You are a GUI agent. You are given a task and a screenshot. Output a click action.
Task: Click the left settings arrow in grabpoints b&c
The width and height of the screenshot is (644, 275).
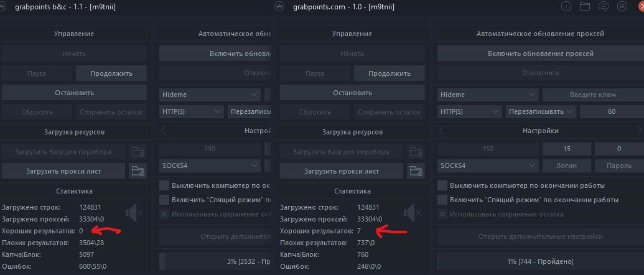point(163,131)
